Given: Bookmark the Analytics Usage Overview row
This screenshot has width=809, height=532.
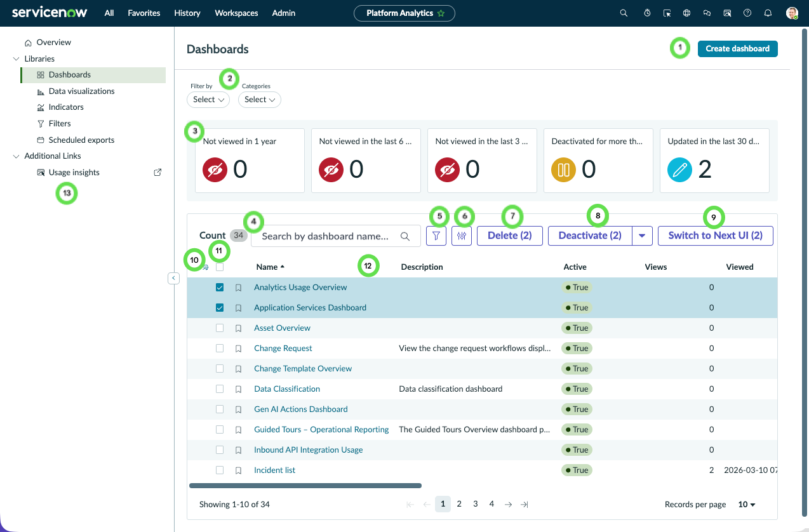Looking at the screenshot, I should 239,288.
